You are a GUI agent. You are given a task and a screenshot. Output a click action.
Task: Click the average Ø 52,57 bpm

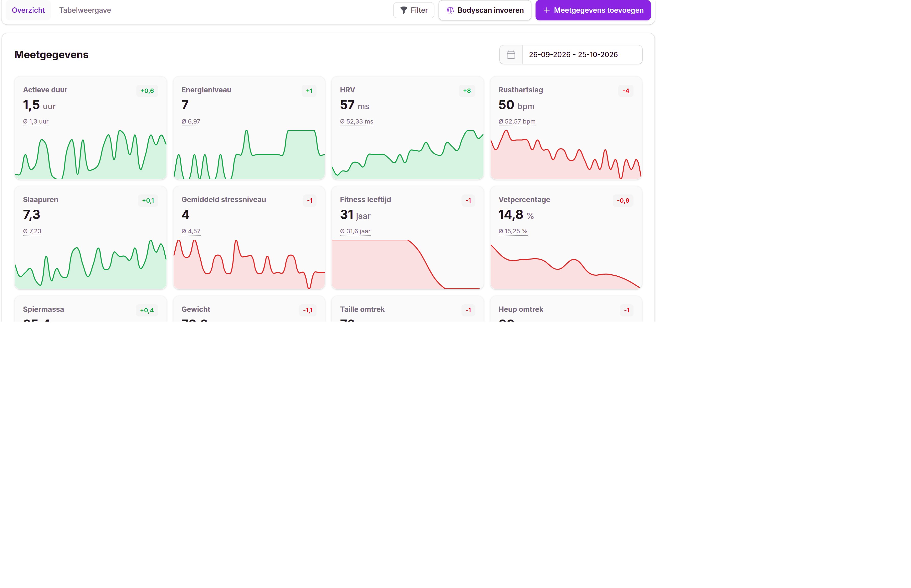pyautogui.click(x=517, y=121)
